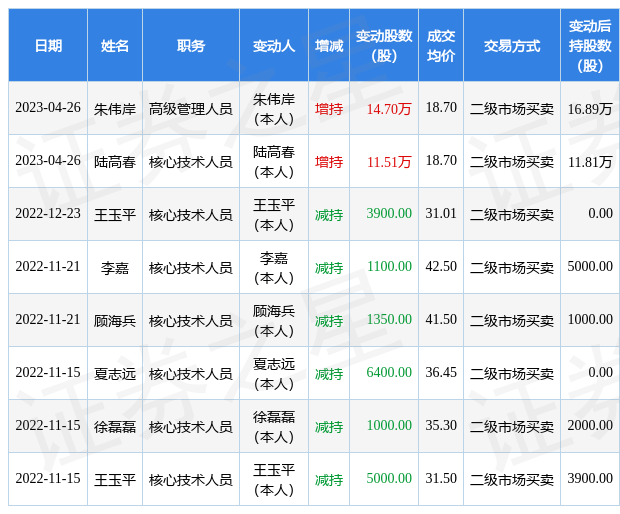Click post-change holdings 16.89万
620x514 pixels.
(x=590, y=109)
